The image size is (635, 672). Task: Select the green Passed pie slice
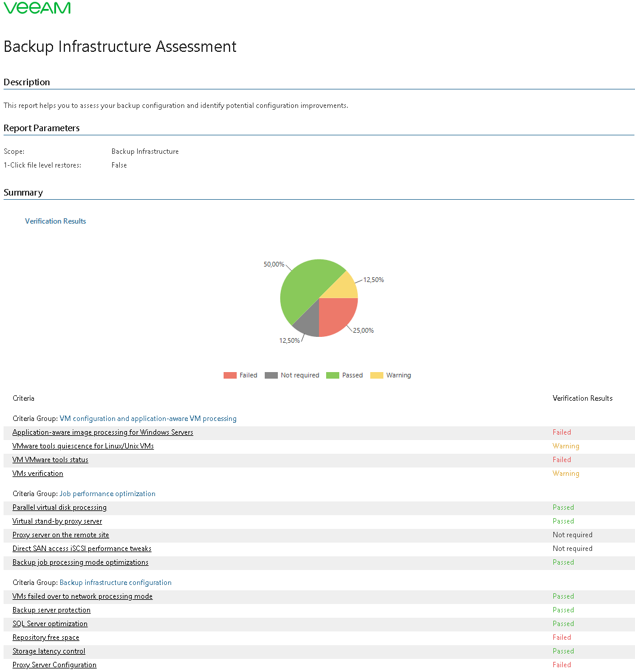point(304,286)
